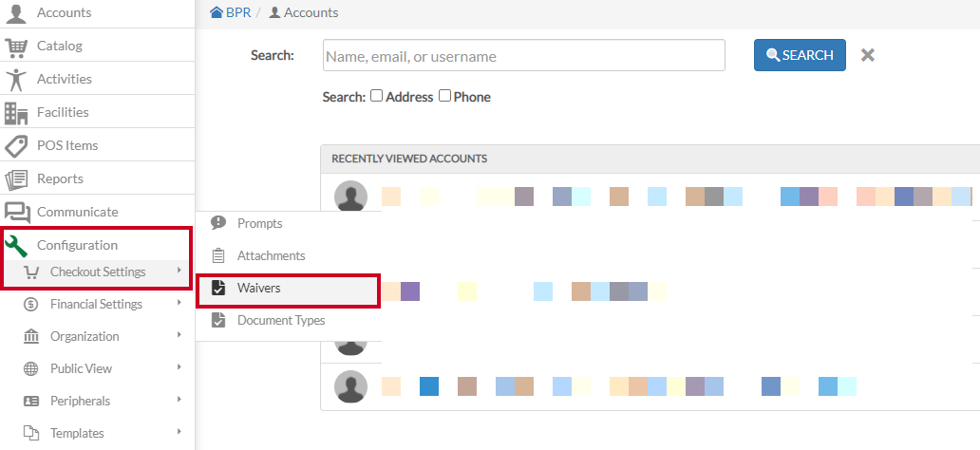Screen dimensions: 980x450
Task: Click the Organization bank icon
Action: coord(30,336)
